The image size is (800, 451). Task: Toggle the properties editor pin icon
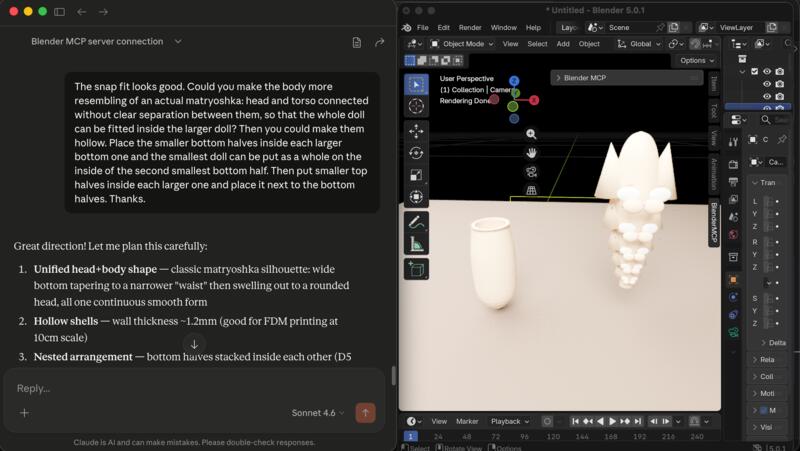coord(782,139)
